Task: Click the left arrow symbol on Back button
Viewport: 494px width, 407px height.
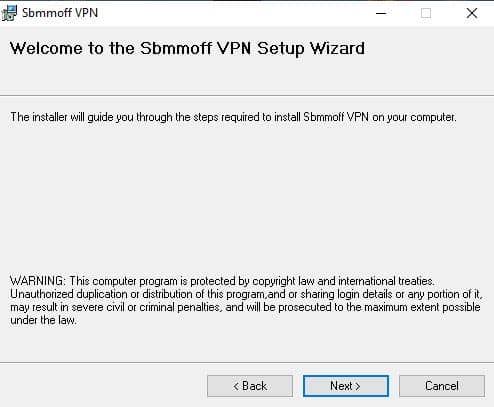Action: click(x=236, y=386)
